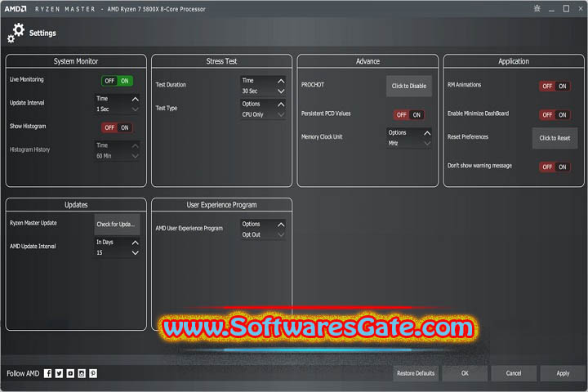Open AMD Instagram page icon

click(x=82, y=373)
